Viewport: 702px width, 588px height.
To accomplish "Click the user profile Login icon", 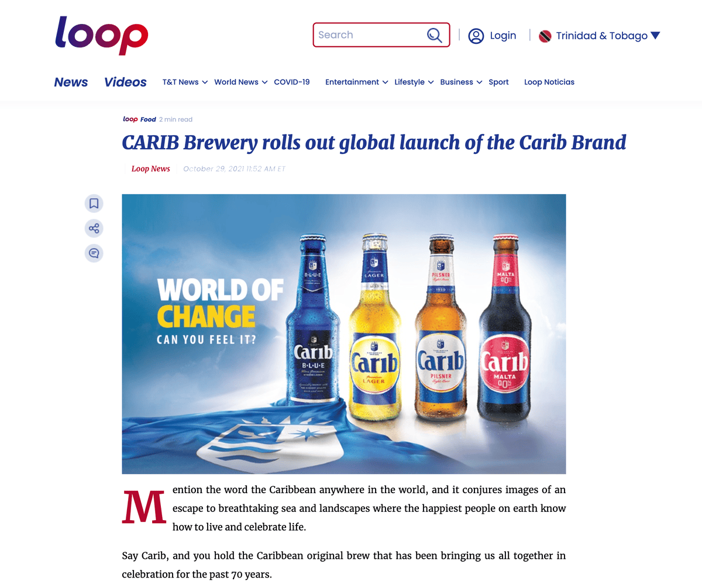I will tap(476, 36).
